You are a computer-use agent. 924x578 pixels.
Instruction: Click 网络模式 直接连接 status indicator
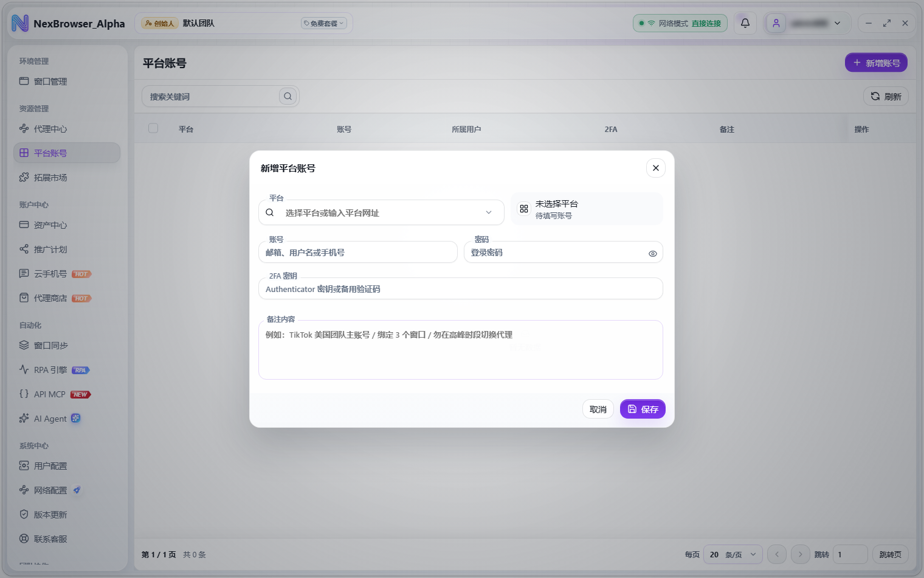(680, 23)
